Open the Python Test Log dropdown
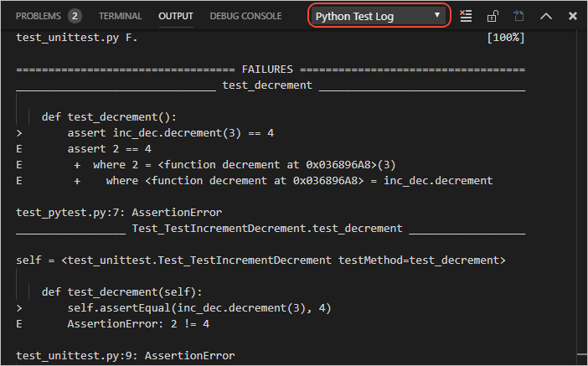Image resolution: width=588 pixels, height=366 pixels. pos(379,16)
